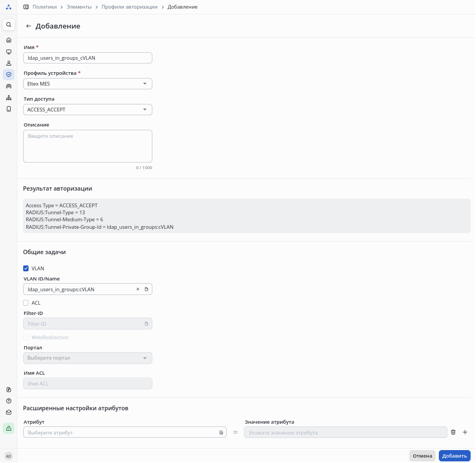Viewport: 476px width, 463px height.
Task: Open the help question mark icon
Action: (x=9, y=401)
